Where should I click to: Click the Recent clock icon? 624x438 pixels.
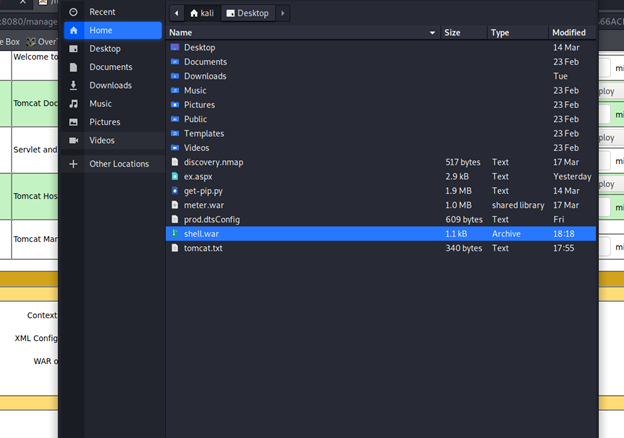(73, 12)
